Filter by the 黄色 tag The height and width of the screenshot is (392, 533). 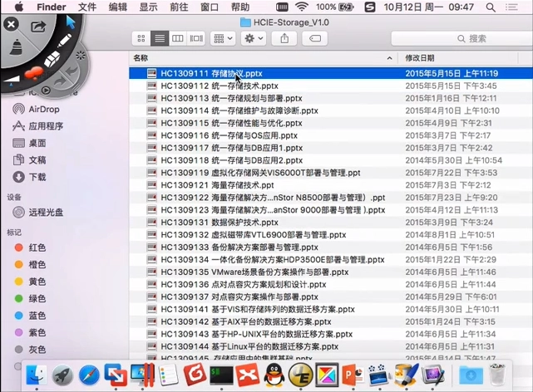[30, 282]
